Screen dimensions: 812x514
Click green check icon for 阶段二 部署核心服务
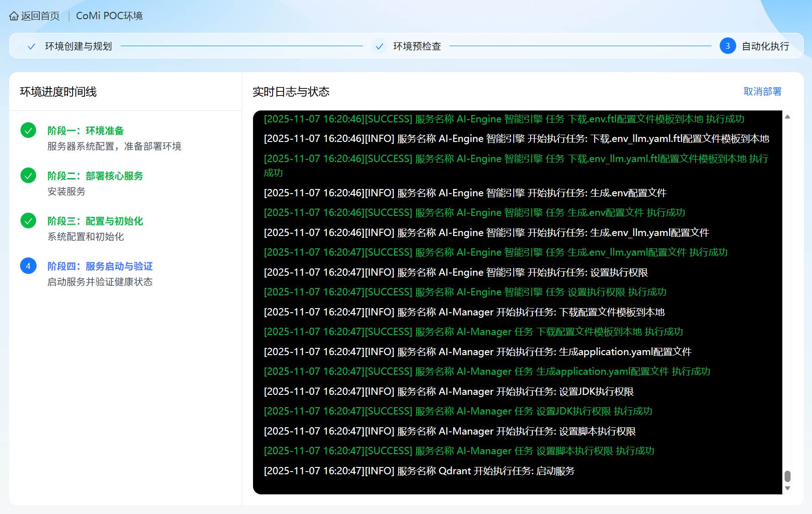click(28, 176)
